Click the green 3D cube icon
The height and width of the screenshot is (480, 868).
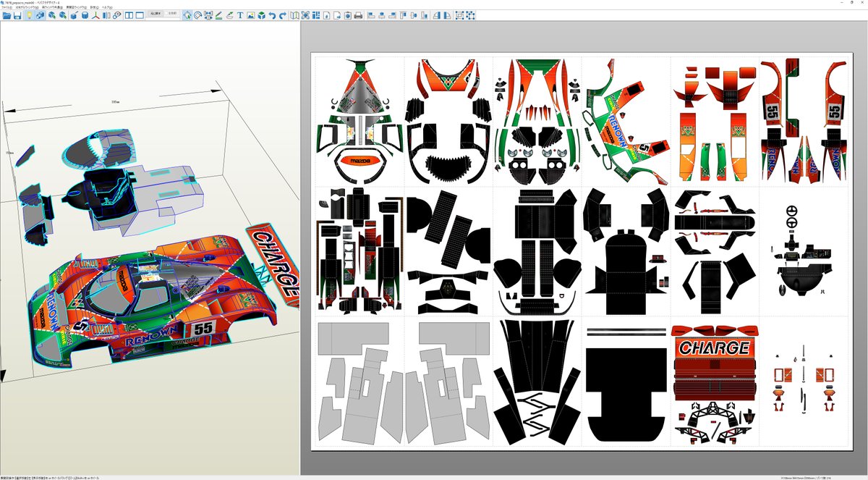coord(261,14)
